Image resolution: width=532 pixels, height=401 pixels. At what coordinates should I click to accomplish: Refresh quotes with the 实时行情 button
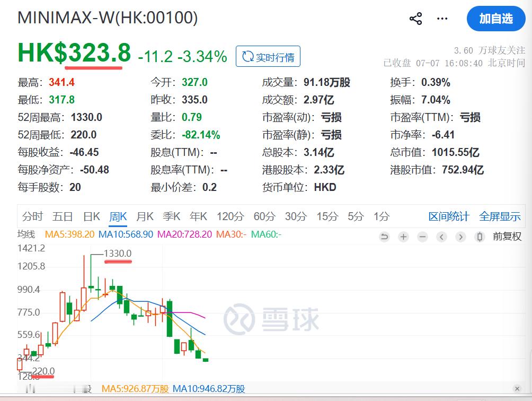tap(268, 56)
